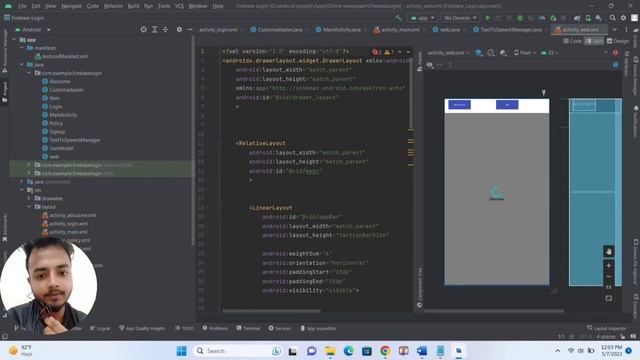The width and height of the screenshot is (640, 360).
Task: Open the Tools menu
Action: coord(164,6)
